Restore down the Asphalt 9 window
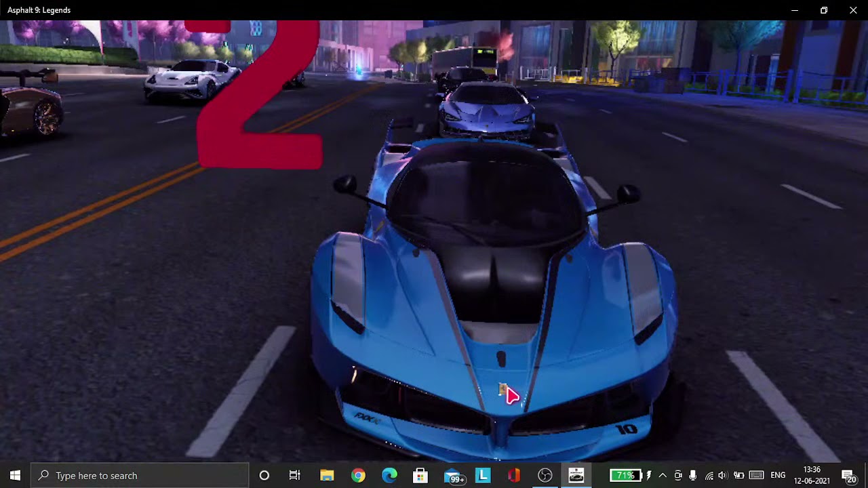 click(824, 10)
